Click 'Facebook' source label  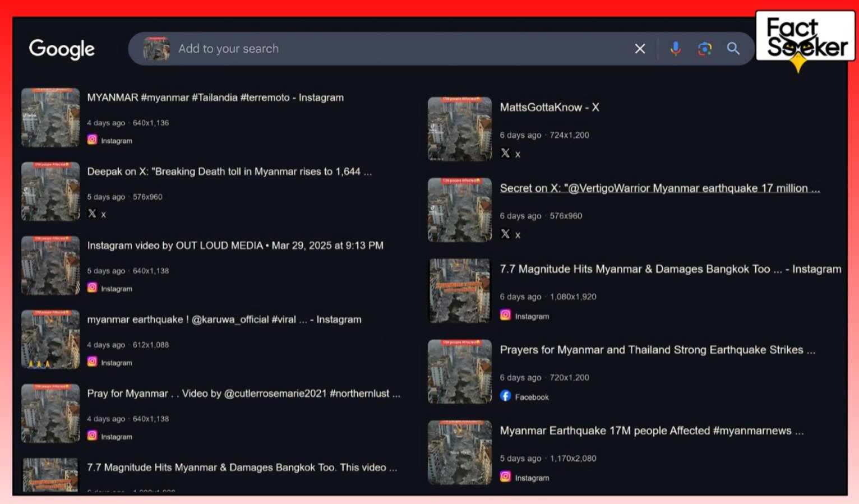click(532, 397)
